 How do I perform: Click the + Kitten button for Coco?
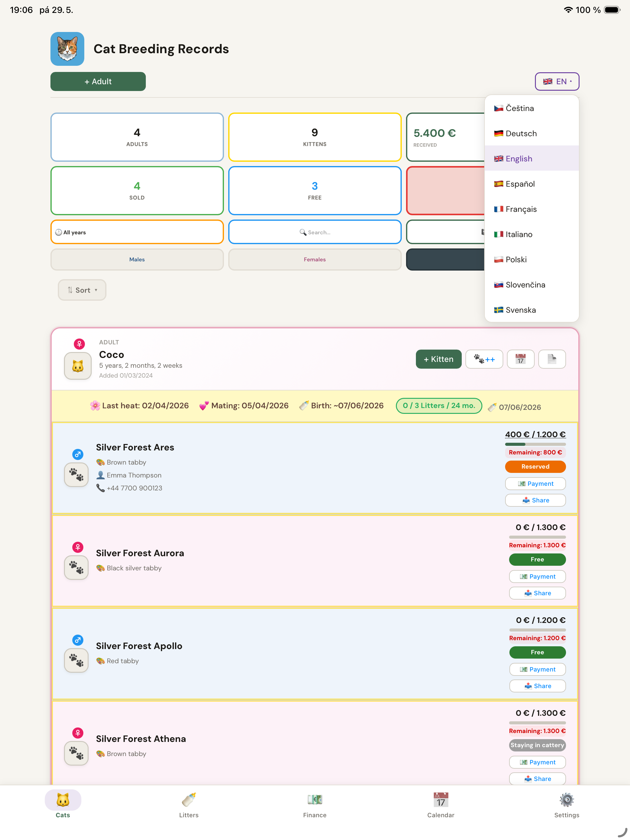point(438,359)
